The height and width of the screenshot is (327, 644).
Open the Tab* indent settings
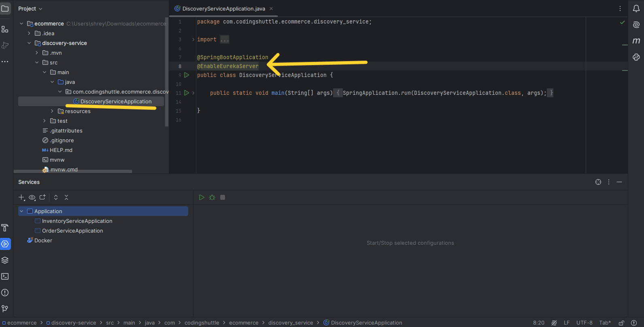click(605, 323)
